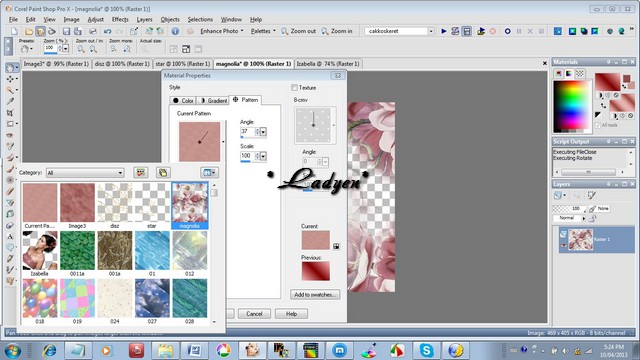640x360 pixels.
Task: Click Zoom out toolbar button
Action: [x=298, y=31]
